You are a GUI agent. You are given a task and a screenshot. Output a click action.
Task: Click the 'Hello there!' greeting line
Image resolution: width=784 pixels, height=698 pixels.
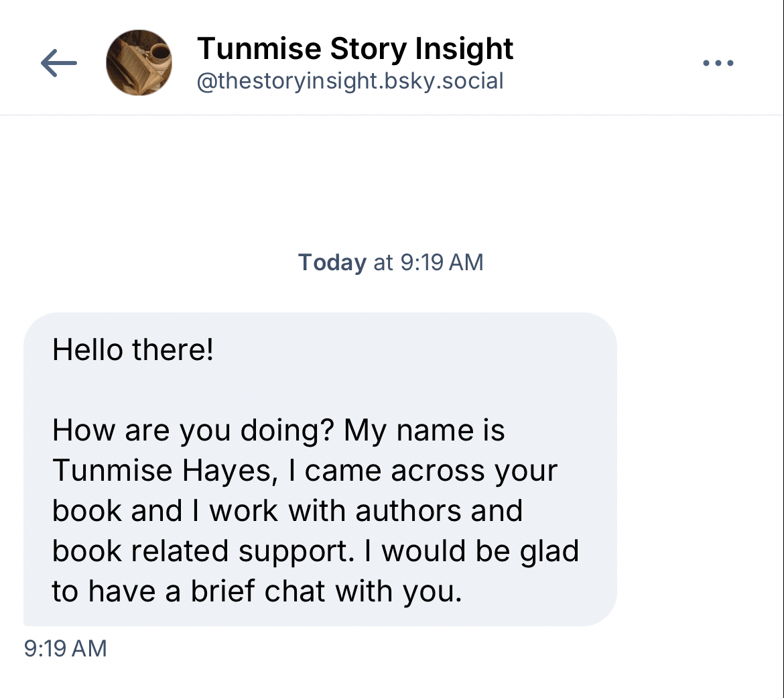tap(133, 349)
